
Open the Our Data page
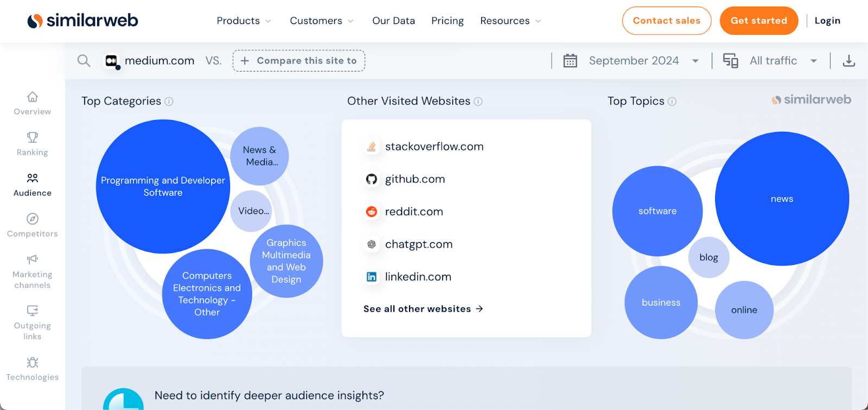[393, 21]
